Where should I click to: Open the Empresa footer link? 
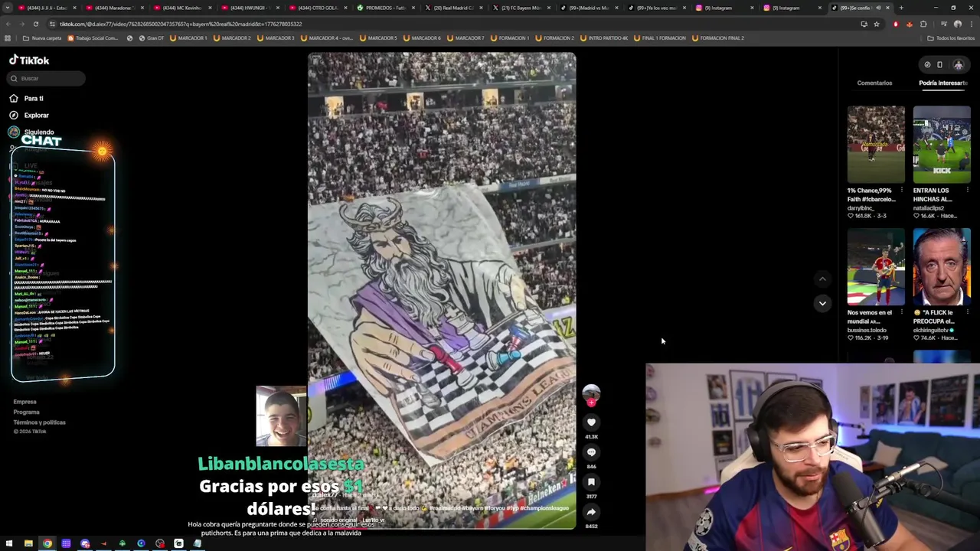tap(24, 402)
